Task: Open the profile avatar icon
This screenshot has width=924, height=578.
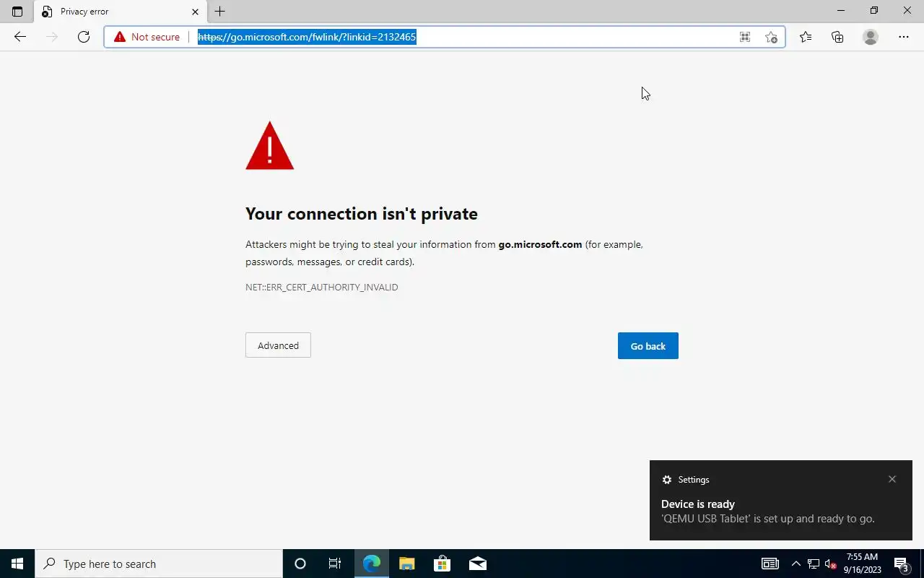Action: (871, 37)
